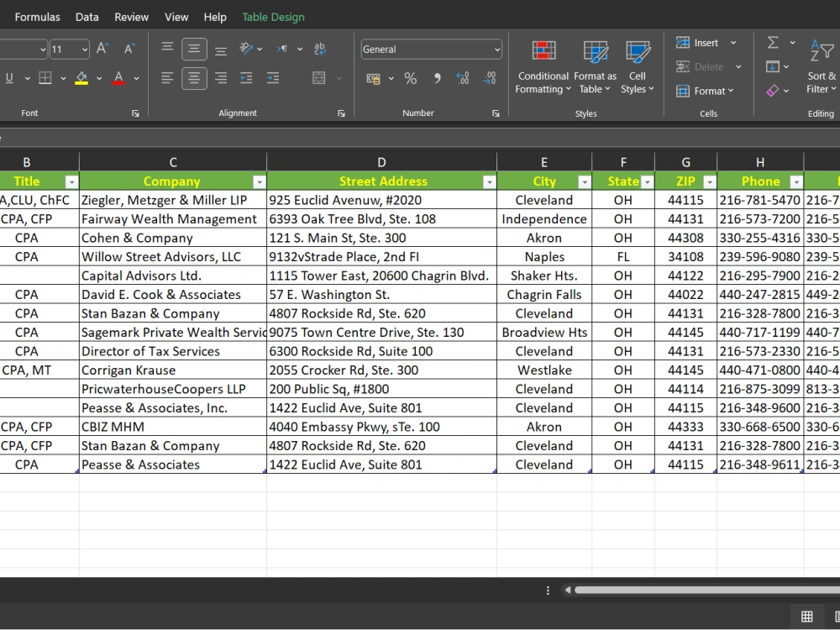Open the Table Design tab
The image size is (840, 630).
pyautogui.click(x=273, y=17)
